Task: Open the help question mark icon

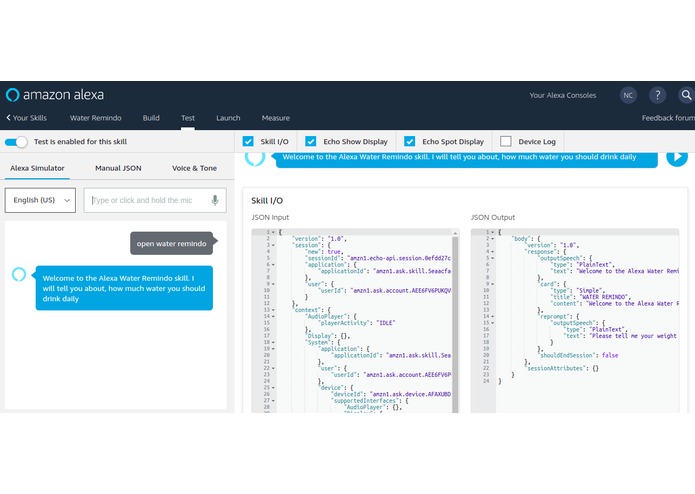Action: coord(657,95)
